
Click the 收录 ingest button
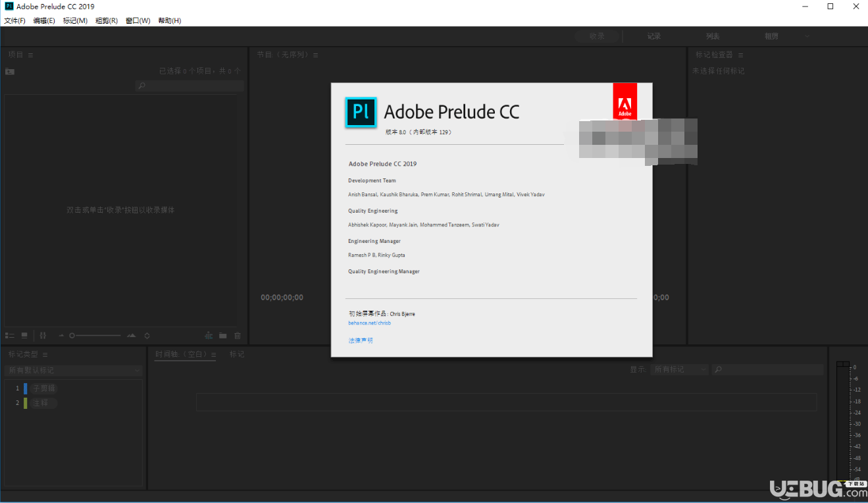[598, 36]
